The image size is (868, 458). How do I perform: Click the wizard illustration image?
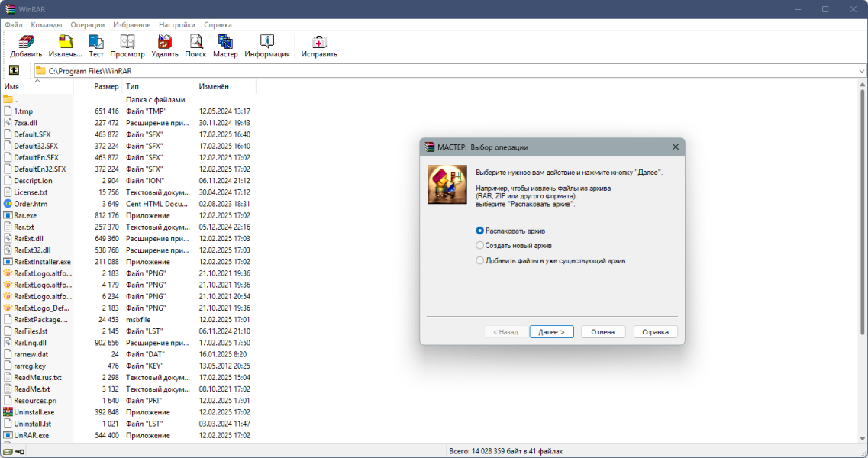[x=447, y=185]
